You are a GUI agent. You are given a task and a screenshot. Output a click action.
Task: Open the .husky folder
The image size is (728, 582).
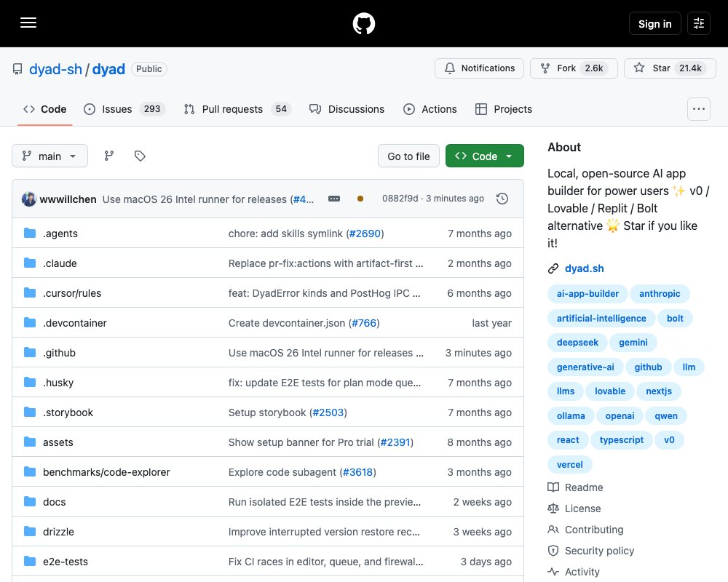pos(58,383)
